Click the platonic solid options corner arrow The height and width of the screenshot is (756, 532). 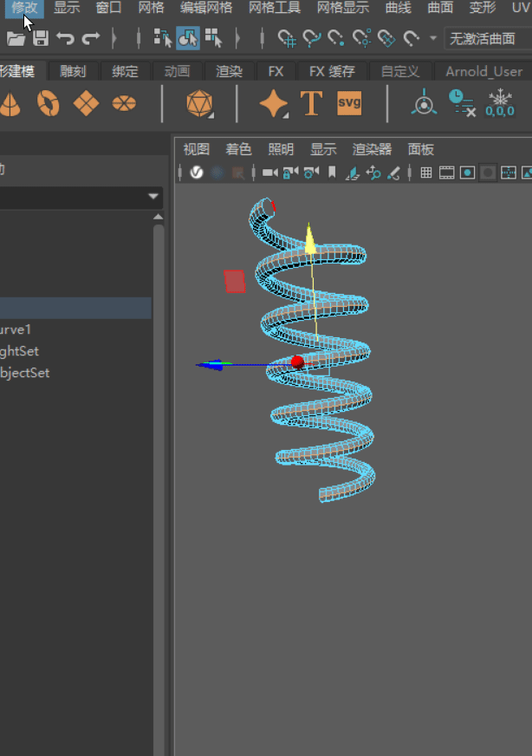211,115
